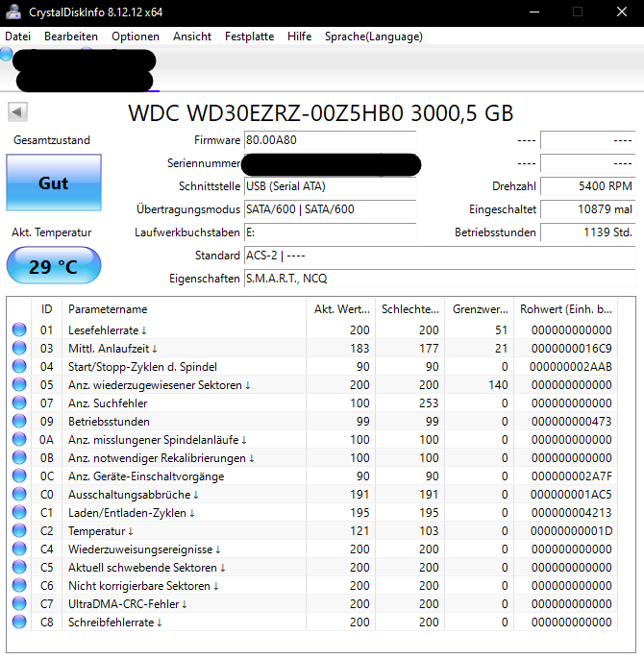Open the Datei menu
644x659 pixels.
point(17,37)
